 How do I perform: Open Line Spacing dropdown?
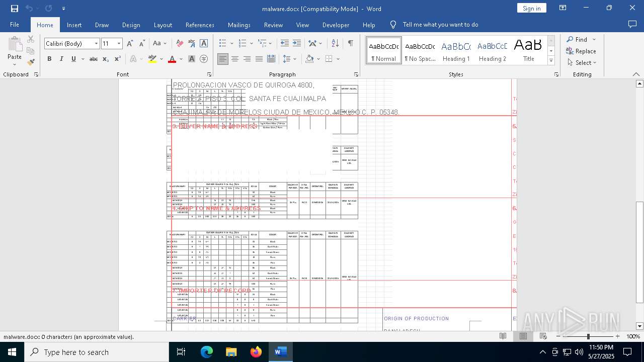pos(295,59)
